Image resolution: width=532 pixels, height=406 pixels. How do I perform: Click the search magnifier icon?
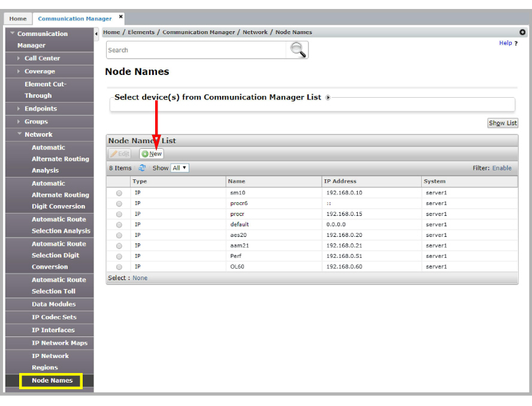tap(298, 50)
